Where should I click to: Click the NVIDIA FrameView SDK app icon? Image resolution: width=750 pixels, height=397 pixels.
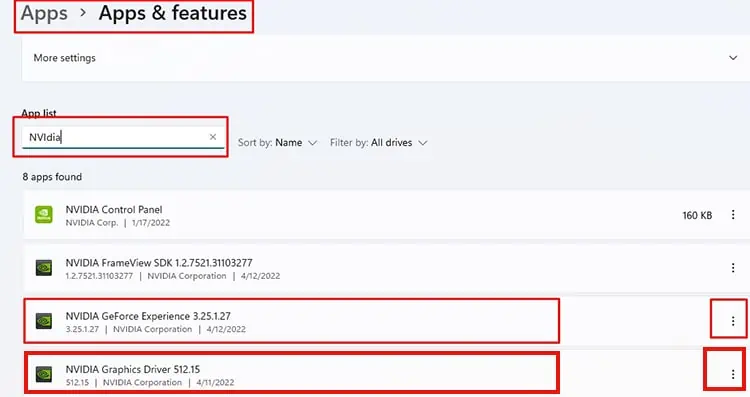(x=44, y=268)
